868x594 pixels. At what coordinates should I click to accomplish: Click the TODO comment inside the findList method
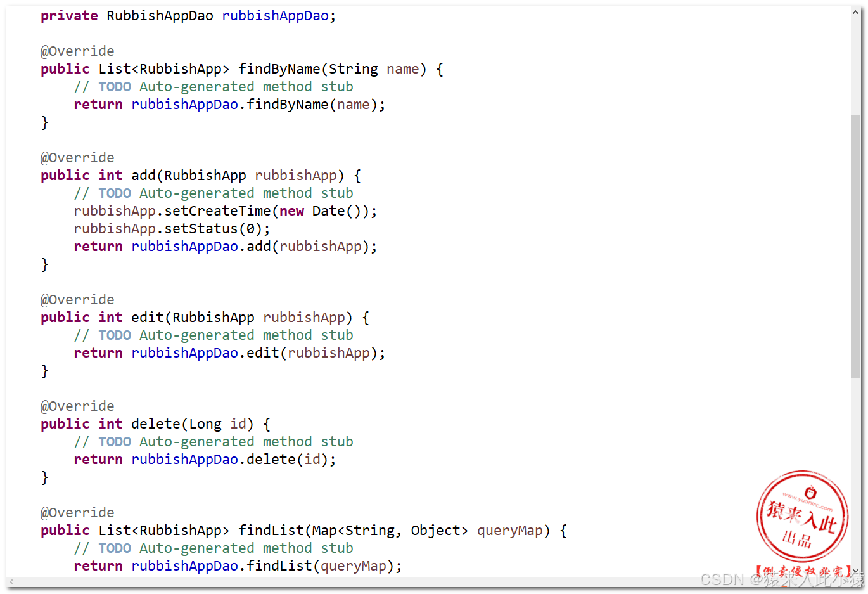[x=214, y=548]
